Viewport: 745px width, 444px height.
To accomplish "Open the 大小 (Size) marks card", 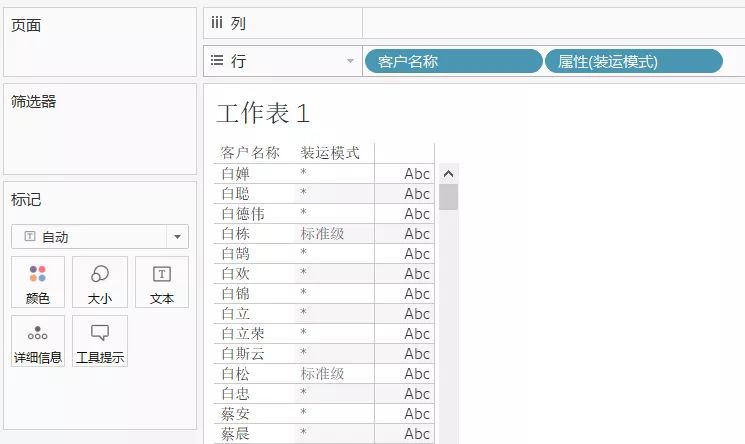I will [100, 282].
